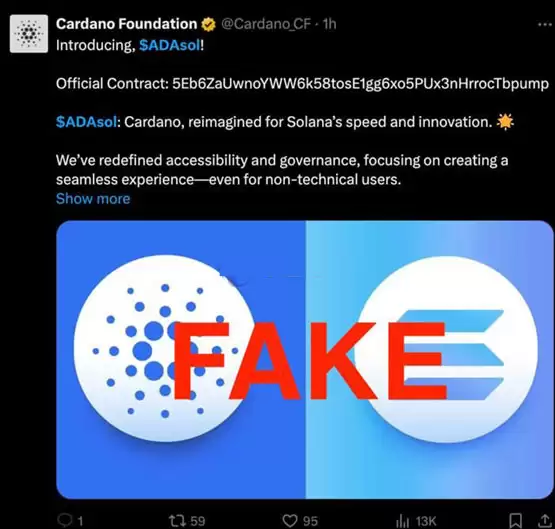Open the Cardano Foundation display name
Screen dimensions: 555x529
click(x=126, y=24)
